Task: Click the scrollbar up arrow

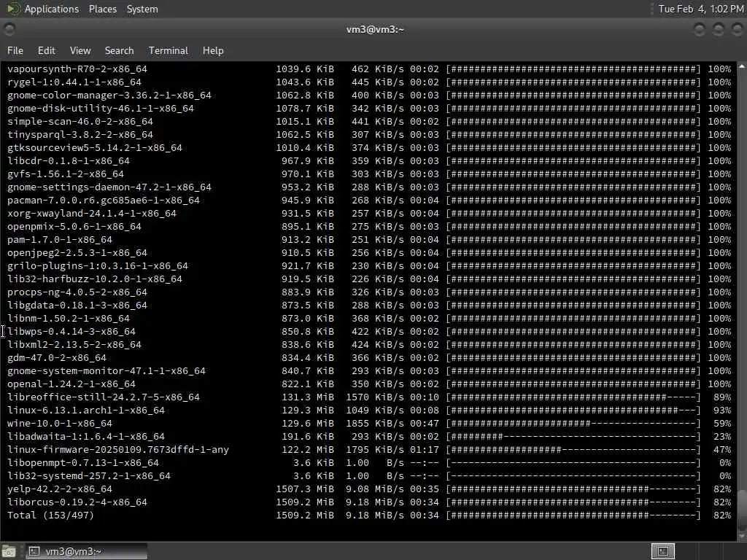Action: 742,67
